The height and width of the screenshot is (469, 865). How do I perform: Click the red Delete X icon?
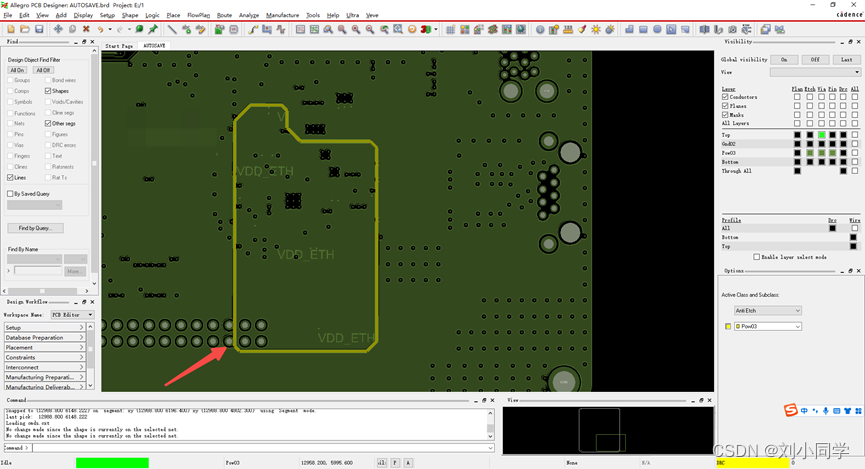86,29
